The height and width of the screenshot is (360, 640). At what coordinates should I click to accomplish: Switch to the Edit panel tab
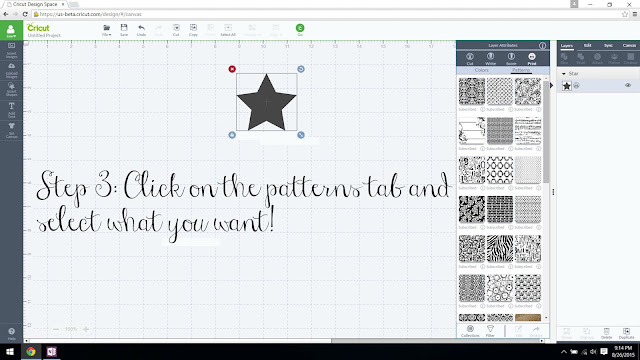pyautogui.click(x=587, y=45)
